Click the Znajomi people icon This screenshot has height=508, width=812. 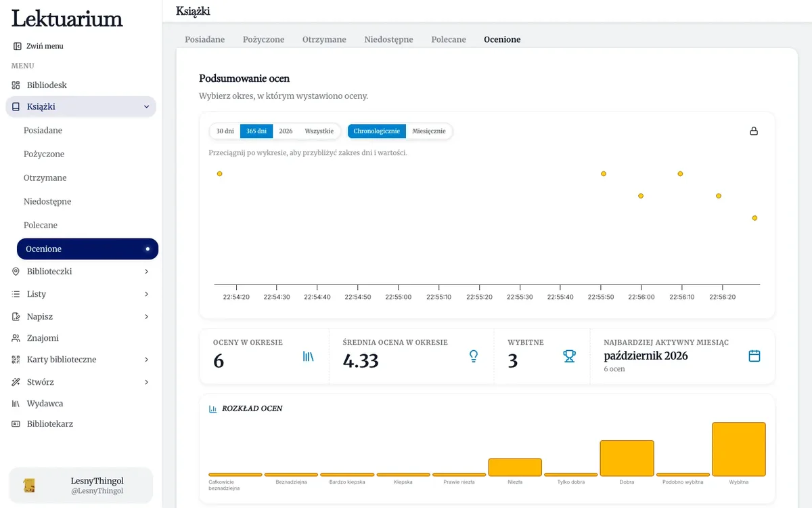16,338
